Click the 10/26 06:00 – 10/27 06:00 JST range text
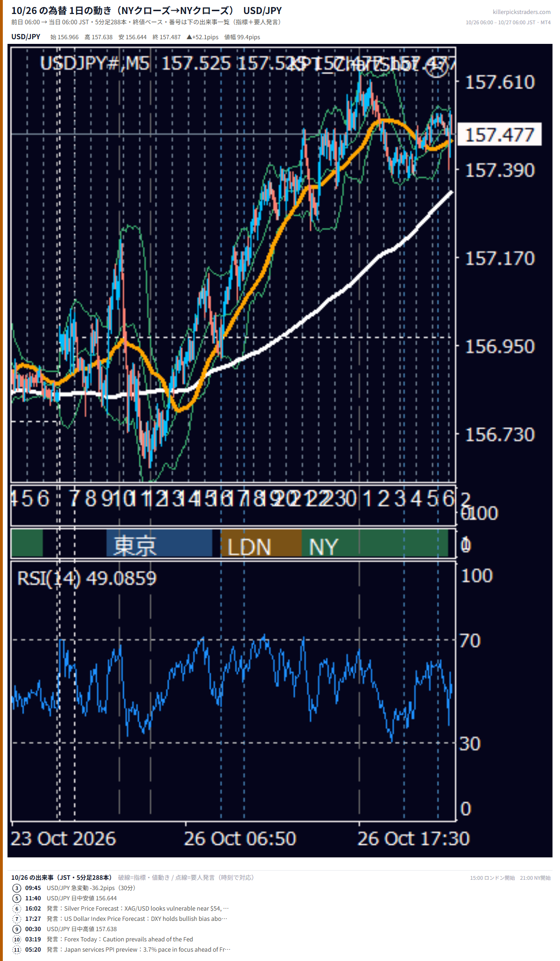Image resolution: width=560 pixels, height=961 pixels. pyautogui.click(x=501, y=22)
